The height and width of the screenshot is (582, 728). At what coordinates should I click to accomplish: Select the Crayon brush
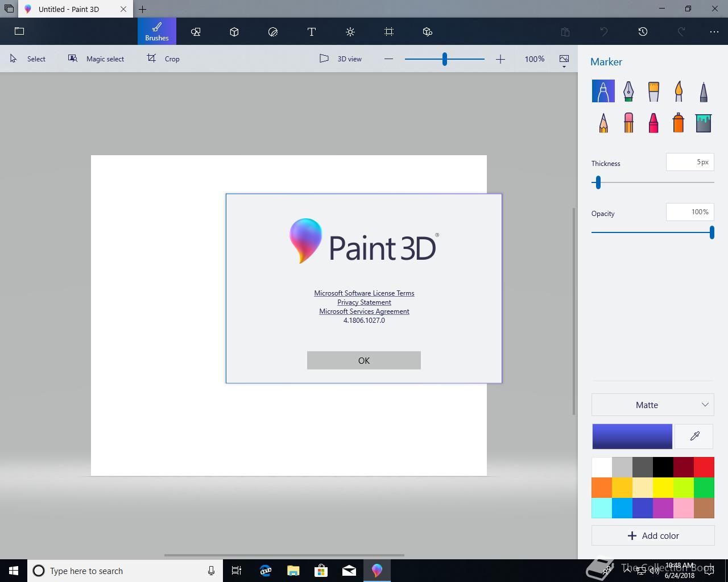tap(653, 122)
